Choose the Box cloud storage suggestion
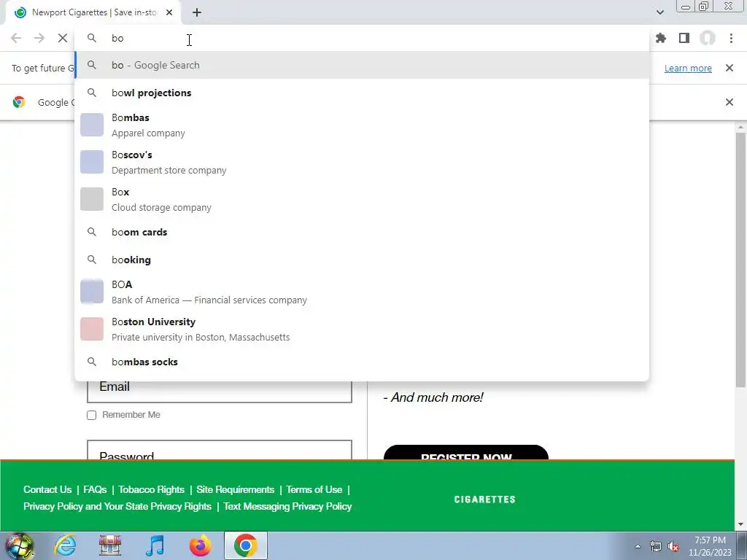This screenshot has width=747, height=560. coord(362,199)
